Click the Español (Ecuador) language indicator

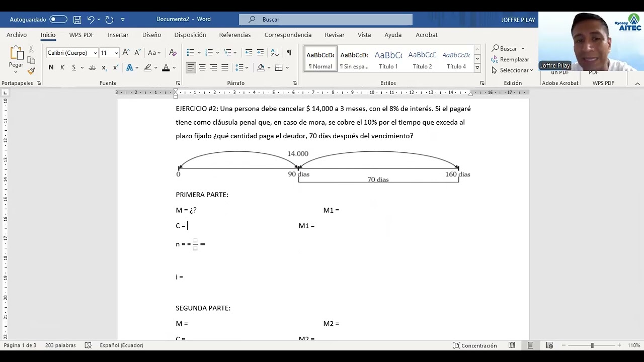[x=121, y=345]
